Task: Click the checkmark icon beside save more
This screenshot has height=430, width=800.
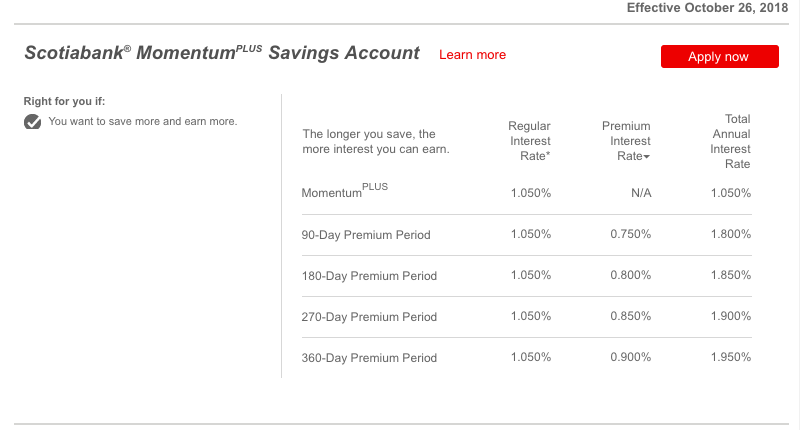Action: click(x=33, y=122)
